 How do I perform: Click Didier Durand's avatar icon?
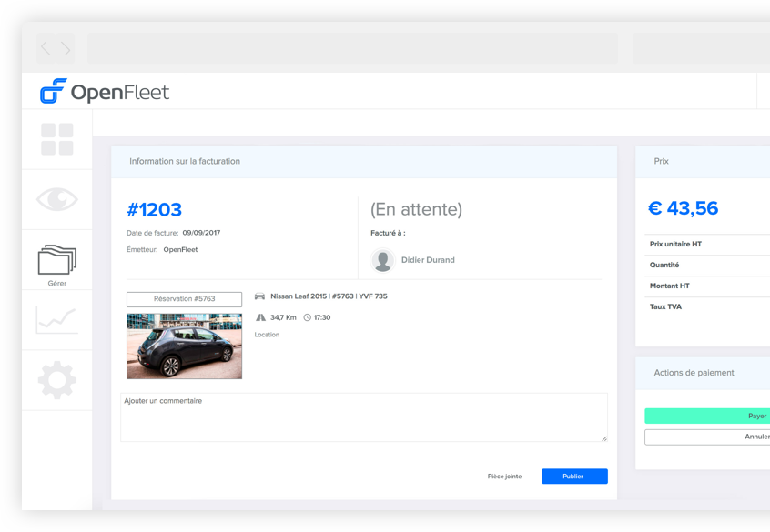coord(382,259)
